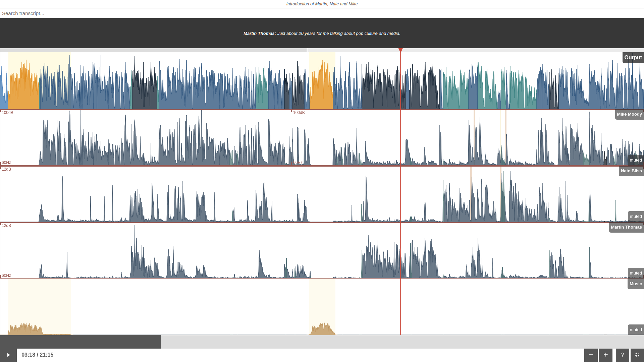Click the episode title at top
The width and height of the screenshot is (644, 362).
point(322,4)
